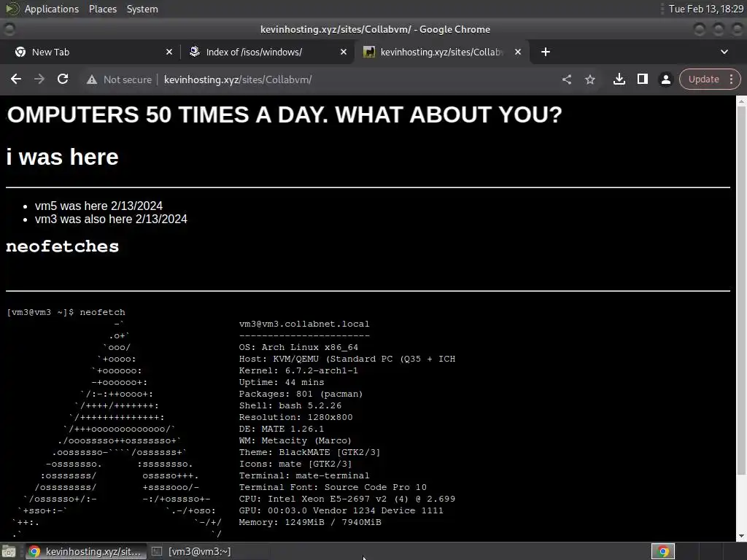The image size is (747, 560).
Task: Click the clock showing Tue Feb 13
Action: tap(705, 9)
